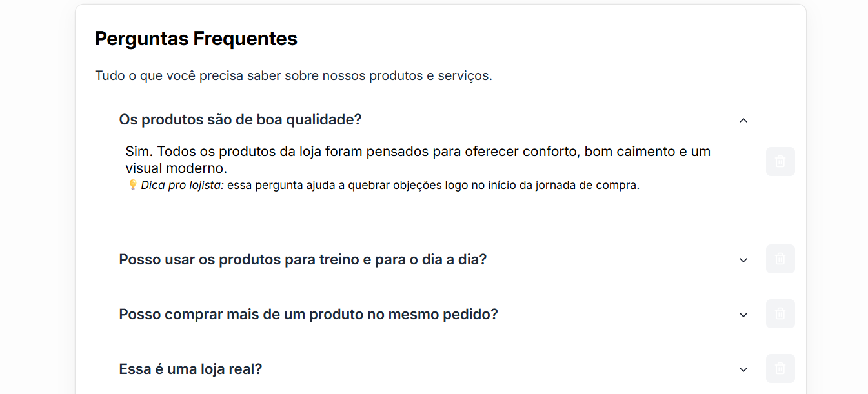Expand chevron for "Essa é uma loja real?"
Viewport: 868px width, 394px height.
click(743, 369)
